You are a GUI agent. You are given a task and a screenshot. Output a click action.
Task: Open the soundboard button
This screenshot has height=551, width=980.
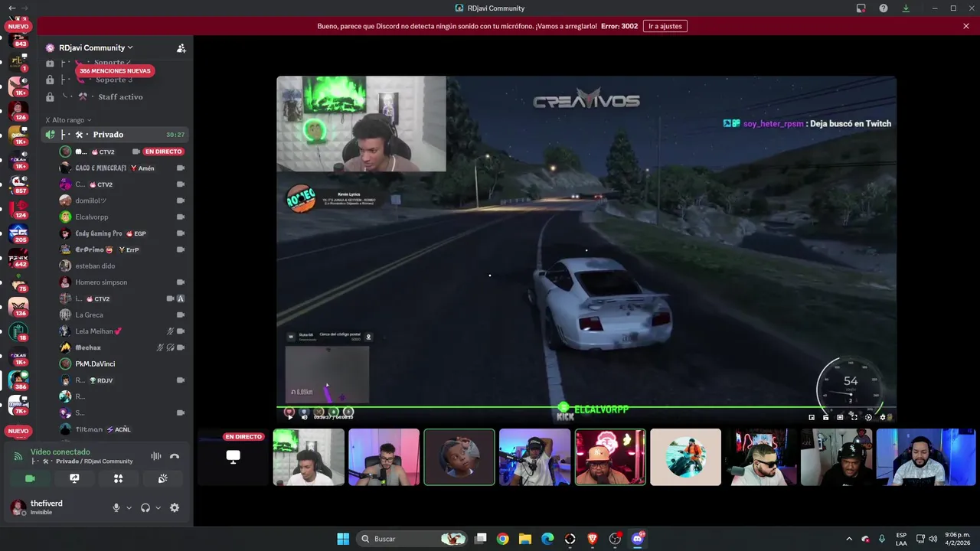(x=162, y=478)
